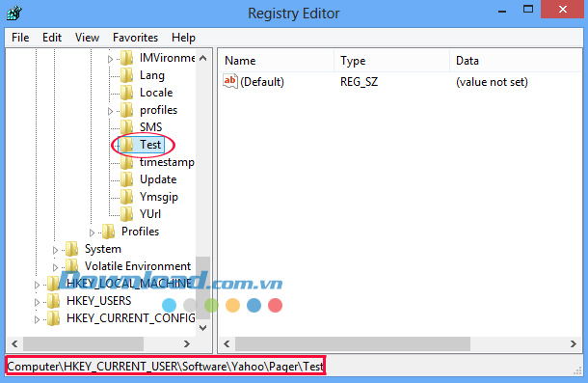Click the folder icon next to Test
Image resolution: width=588 pixels, height=383 pixels.
(126, 145)
